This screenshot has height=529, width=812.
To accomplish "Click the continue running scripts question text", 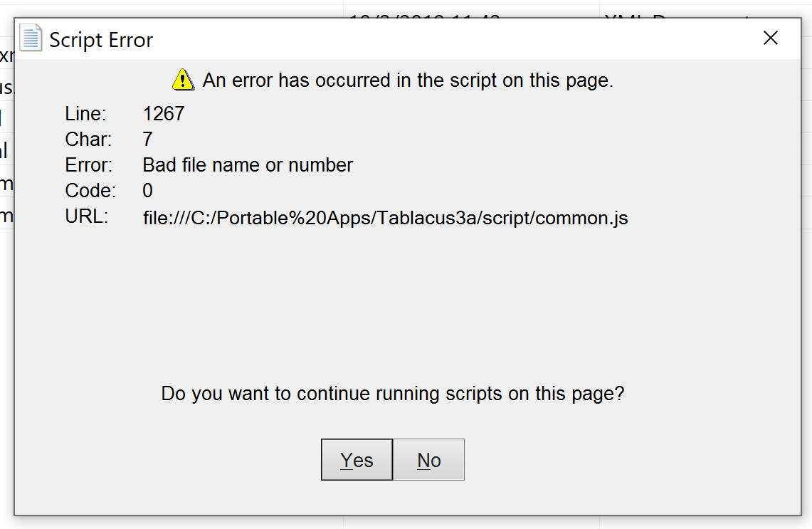I will (391, 393).
